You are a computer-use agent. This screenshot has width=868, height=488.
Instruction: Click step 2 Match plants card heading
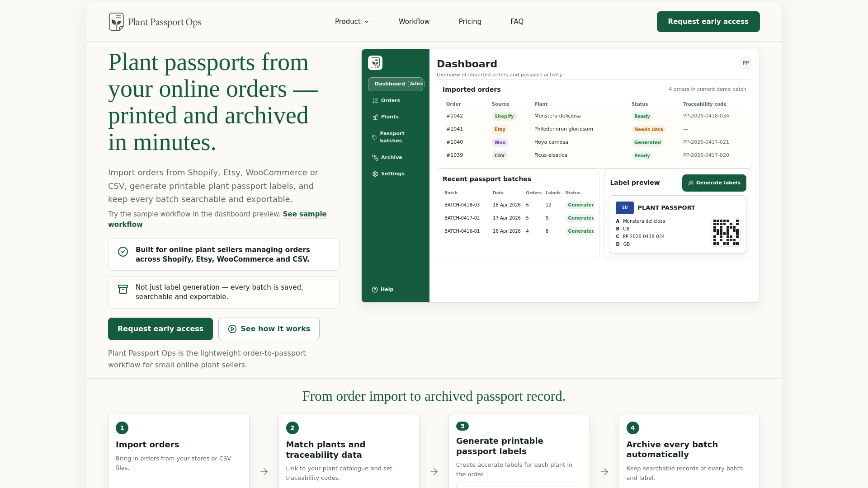click(325, 450)
